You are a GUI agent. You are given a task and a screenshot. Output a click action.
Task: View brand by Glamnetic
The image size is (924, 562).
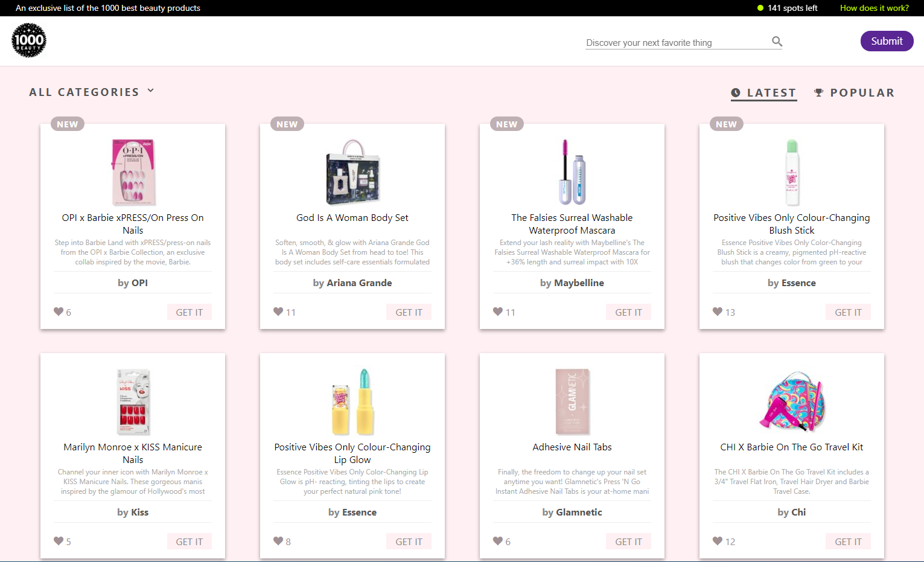coord(572,512)
